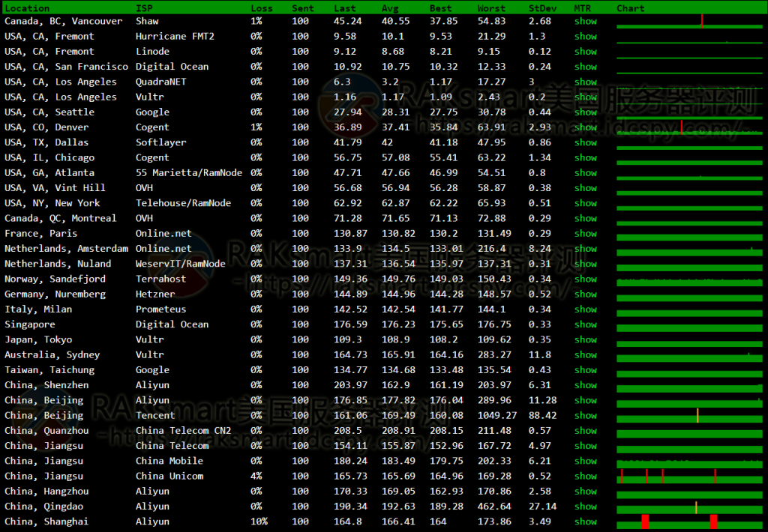Open show link for Quanzhou China Telecom CN2
Viewport: 768px width, 532px height.
point(585,431)
